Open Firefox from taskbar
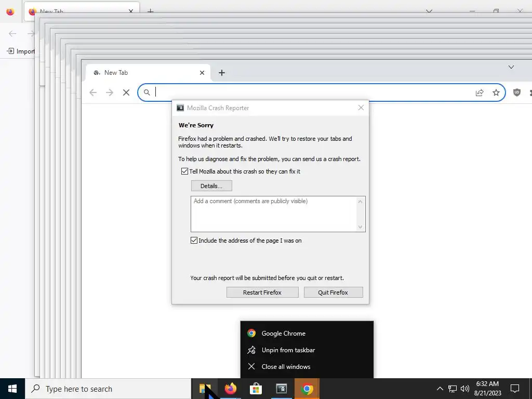 pyautogui.click(x=230, y=389)
